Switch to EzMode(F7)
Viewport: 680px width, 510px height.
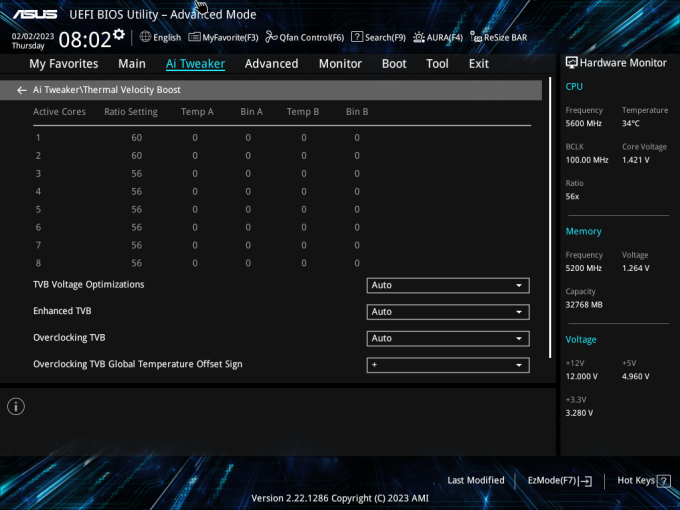click(559, 481)
